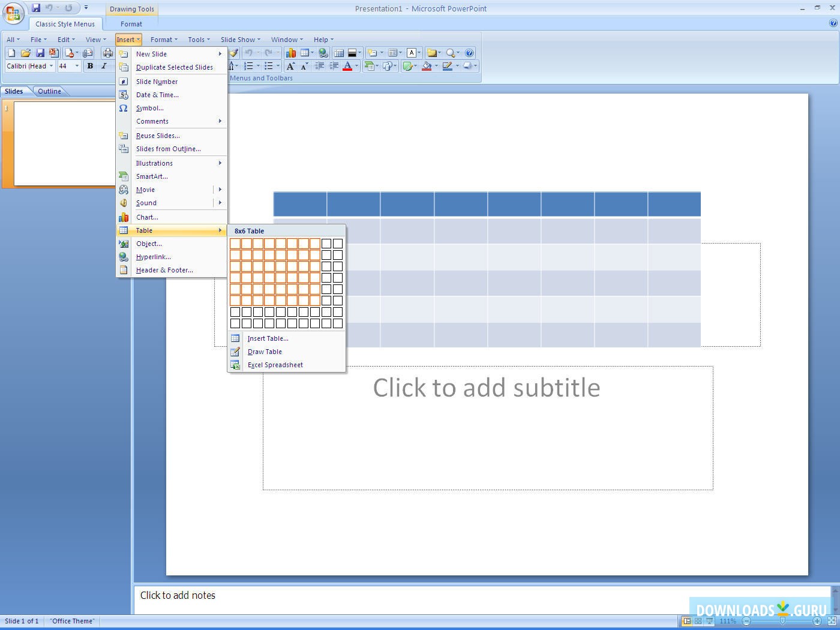Click the Quick Access save icon
840x630 pixels.
click(x=36, y=8)
